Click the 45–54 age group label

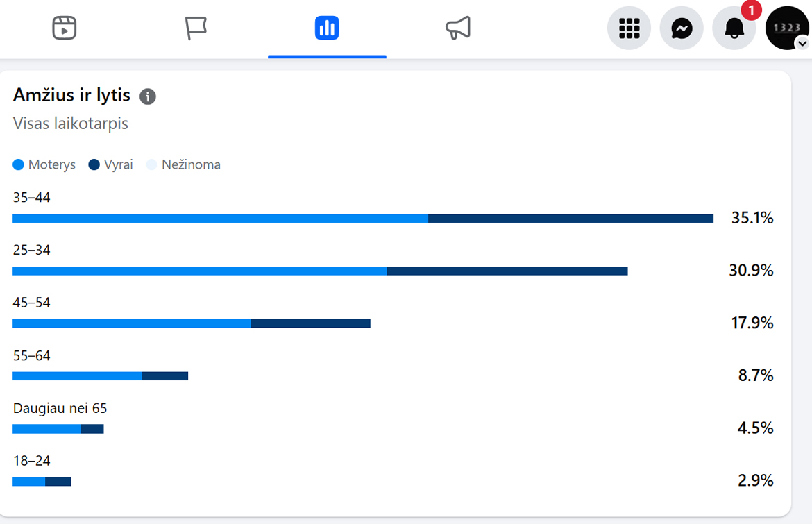coord(32,303)
